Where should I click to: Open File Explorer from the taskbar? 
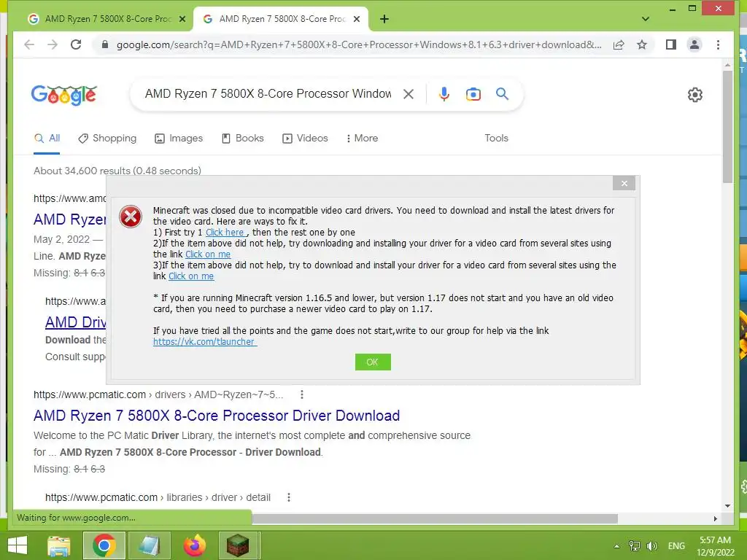[58, 545]
